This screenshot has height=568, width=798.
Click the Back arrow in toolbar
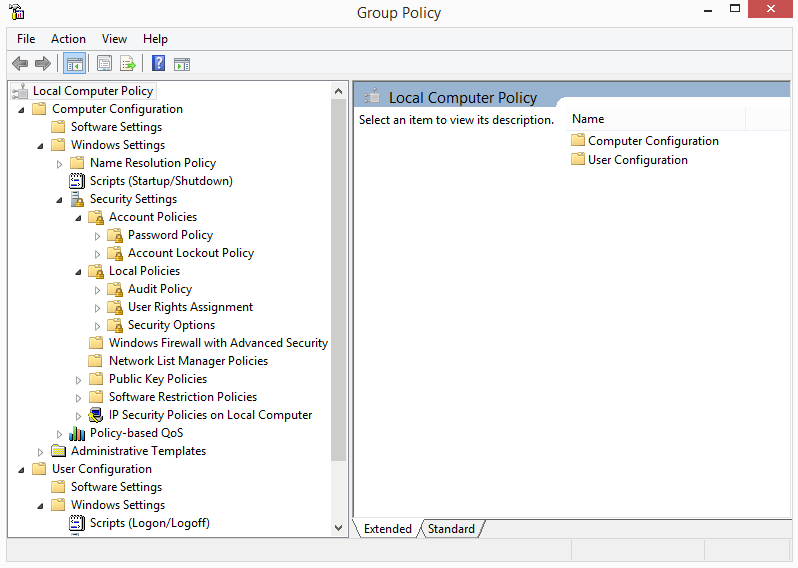click(x=20, y=64)
